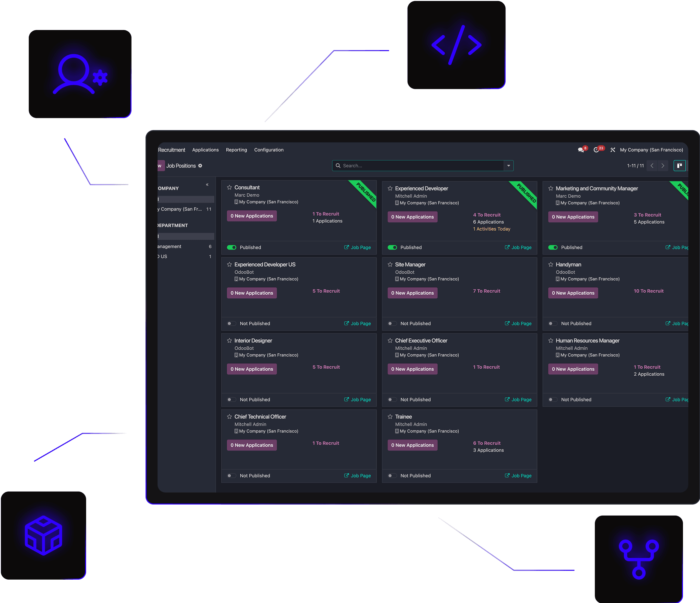
Task: Switch to kanban view icon
Action: pos(679,166)
